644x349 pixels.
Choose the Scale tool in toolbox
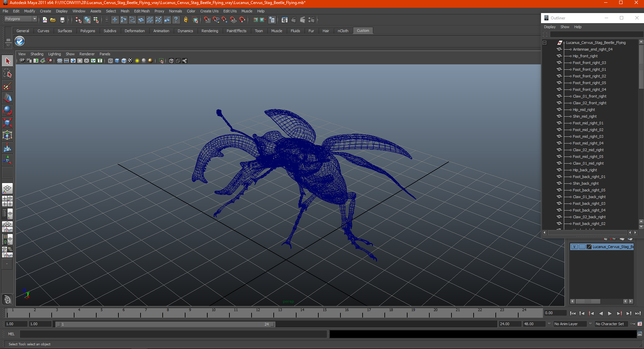coord(7,123)
